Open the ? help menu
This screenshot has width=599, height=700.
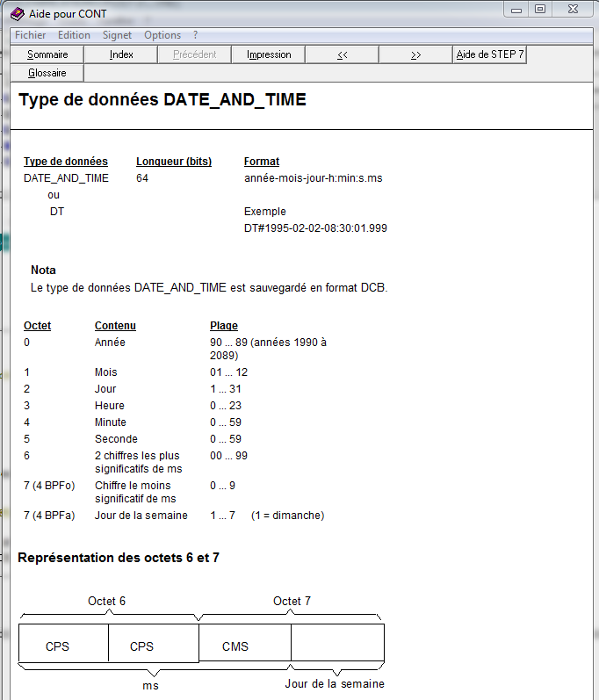195,35
